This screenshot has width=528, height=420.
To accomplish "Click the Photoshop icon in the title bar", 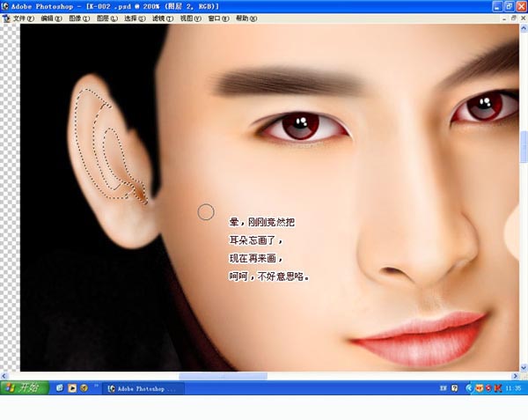I will [x=6, y=6].
